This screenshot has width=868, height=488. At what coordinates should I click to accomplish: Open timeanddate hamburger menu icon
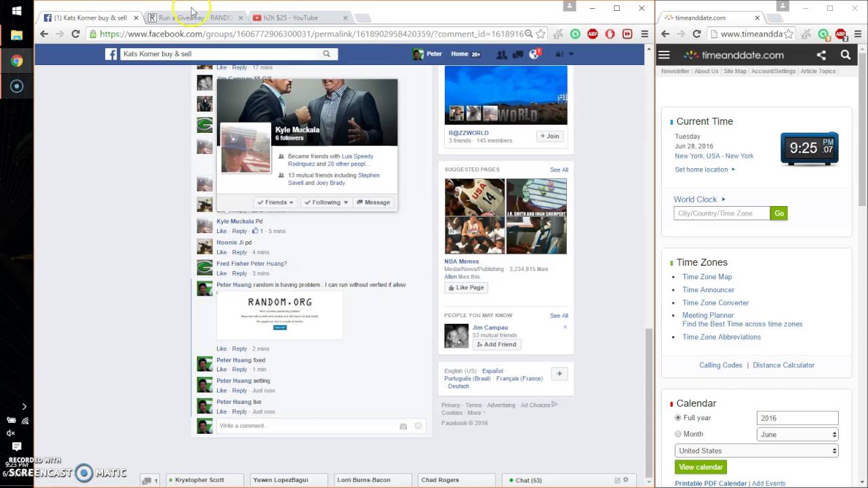664,55
